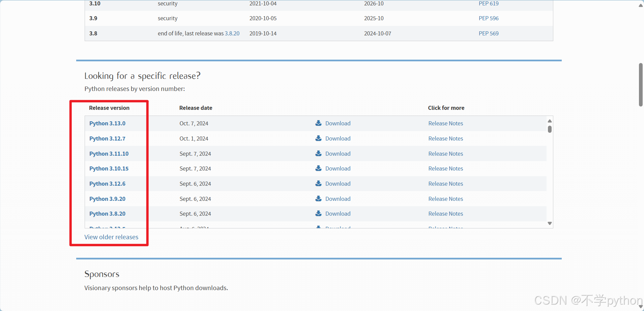View Release Notes for Python 3.11.10

click(446, 154)
